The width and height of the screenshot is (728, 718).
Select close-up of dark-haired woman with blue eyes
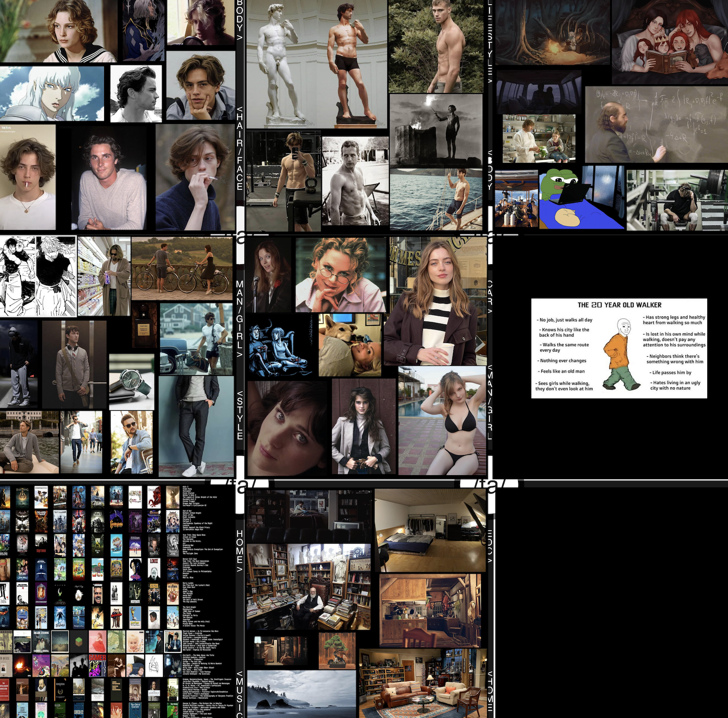click(287, 429)
